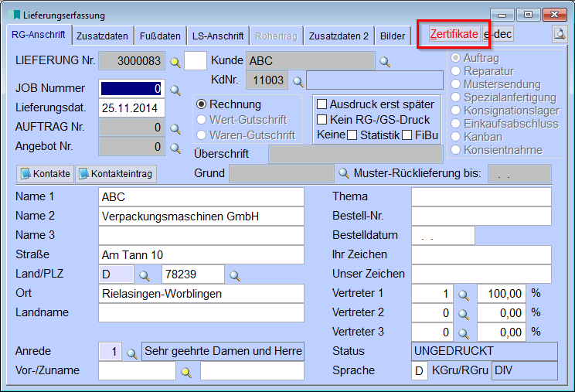Open the Rohertrag tab
This screenshot has height=392, width=575.
click(x=276, y=36)
